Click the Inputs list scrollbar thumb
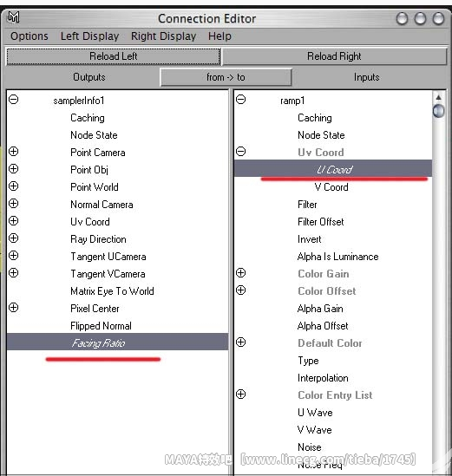Viewport: 452px width, 476px height. [439, 111]
